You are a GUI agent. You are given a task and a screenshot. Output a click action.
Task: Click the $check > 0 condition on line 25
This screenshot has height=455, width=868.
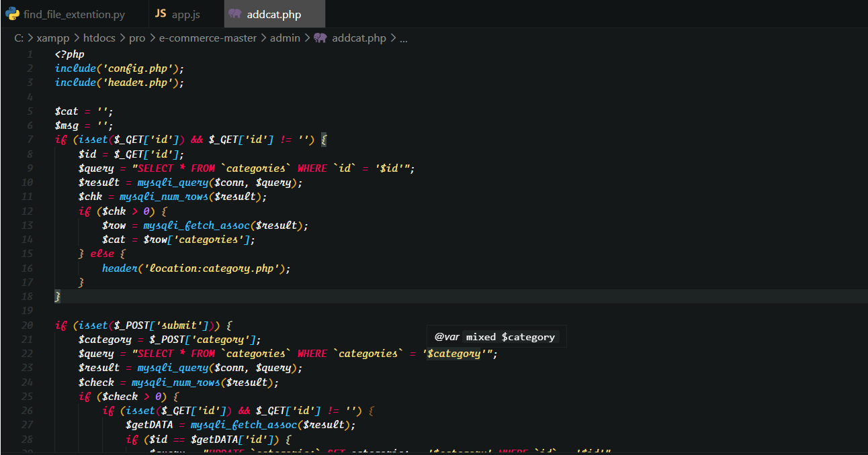tap(131, 397)
